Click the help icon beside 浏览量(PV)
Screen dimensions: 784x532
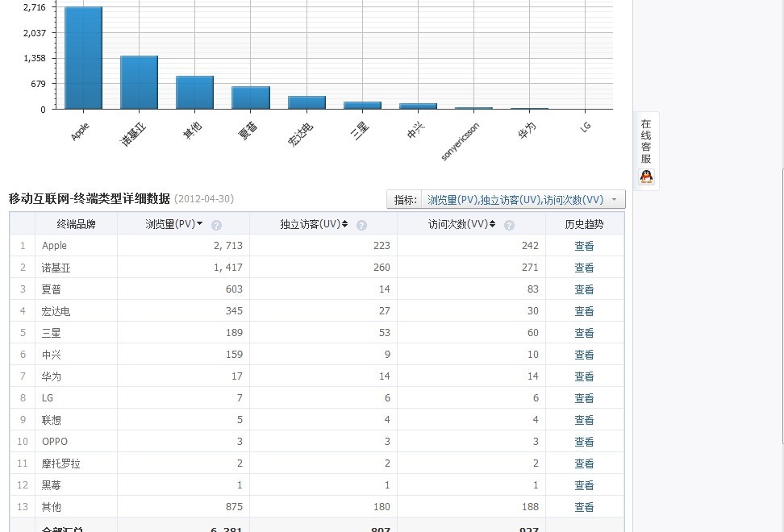click(216, 225)
